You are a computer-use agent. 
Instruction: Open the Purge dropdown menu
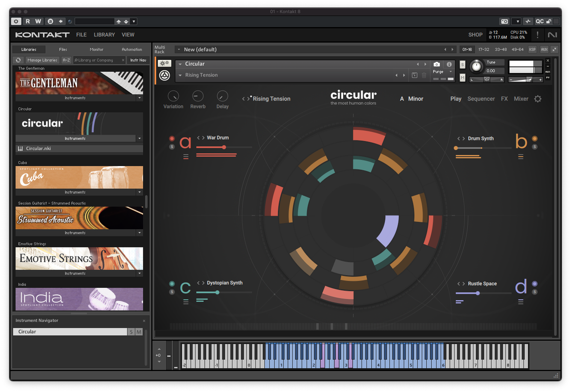450,71
